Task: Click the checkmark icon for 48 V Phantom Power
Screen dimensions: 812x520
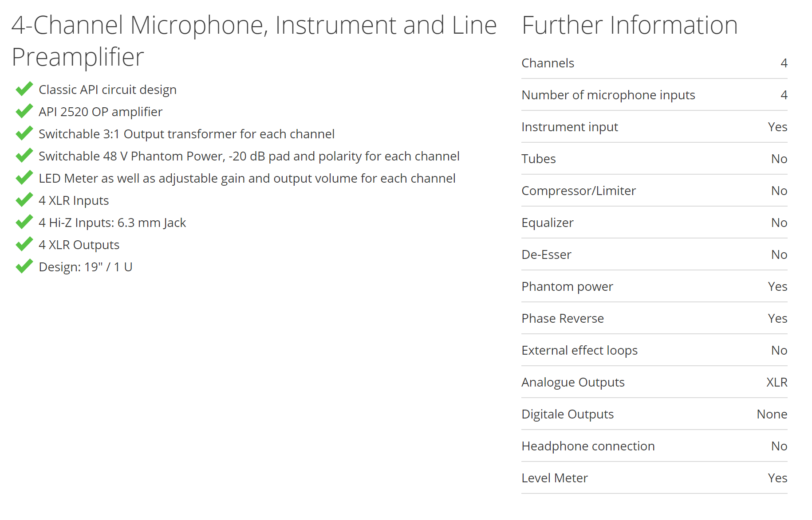Action: [24, 155]
